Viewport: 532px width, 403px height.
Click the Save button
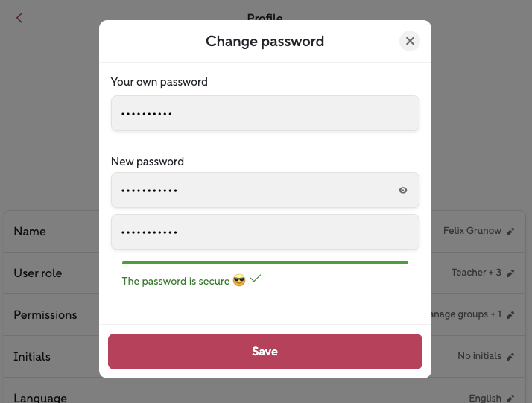265,352
